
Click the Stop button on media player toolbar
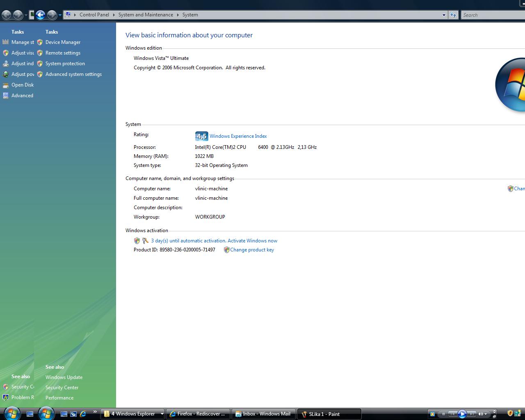click(443, 414)
